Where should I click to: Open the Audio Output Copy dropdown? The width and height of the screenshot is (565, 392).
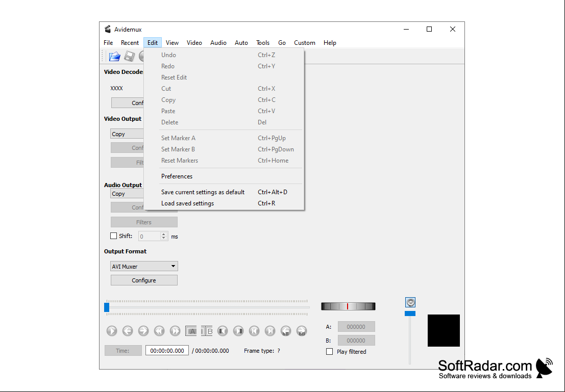pyautogui.click(x=127, y=194)
